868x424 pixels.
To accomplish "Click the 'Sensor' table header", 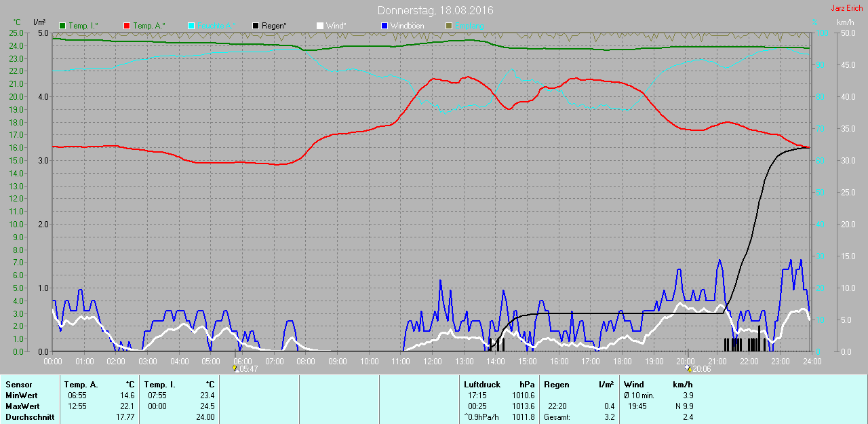I will (x=18, y=385).
